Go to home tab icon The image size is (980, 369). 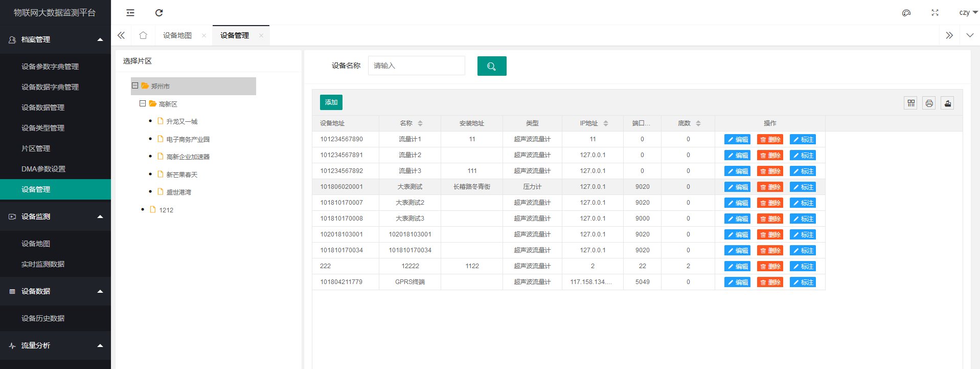click(x=143, y=35)
